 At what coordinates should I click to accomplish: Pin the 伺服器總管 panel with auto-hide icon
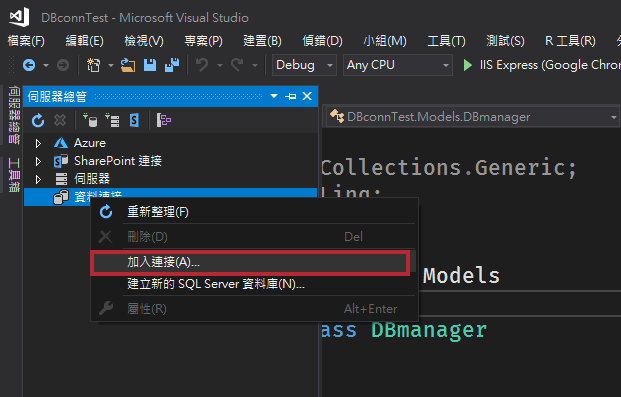(291, 96)
